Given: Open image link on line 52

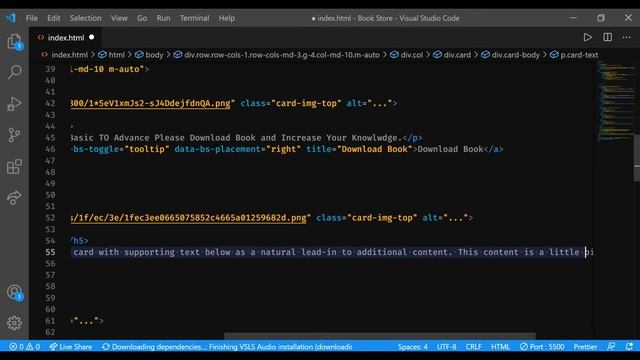Looking at the screenshot, I should click(x=189, y=218).
